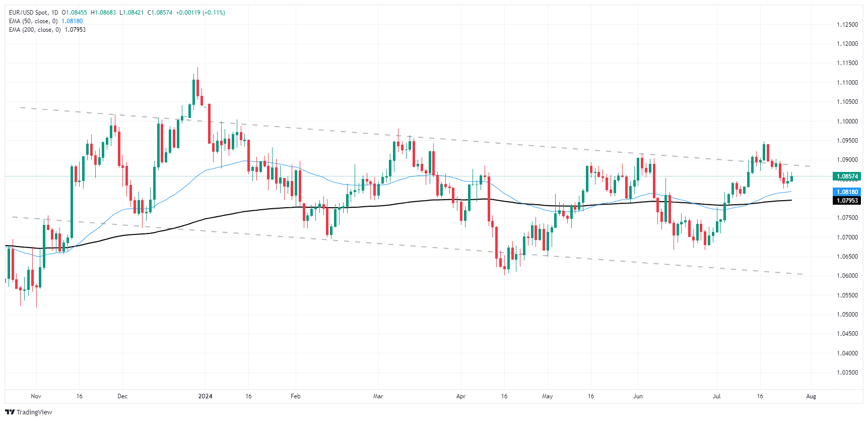Click the 1.12500 price axis label

pyautogui.click(x=847, y=25)
